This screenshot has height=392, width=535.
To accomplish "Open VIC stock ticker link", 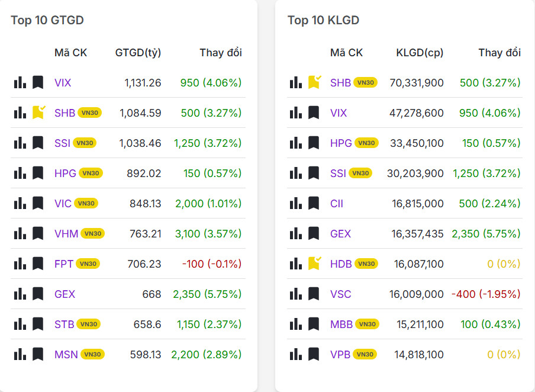I will click(x=63, y=204).
